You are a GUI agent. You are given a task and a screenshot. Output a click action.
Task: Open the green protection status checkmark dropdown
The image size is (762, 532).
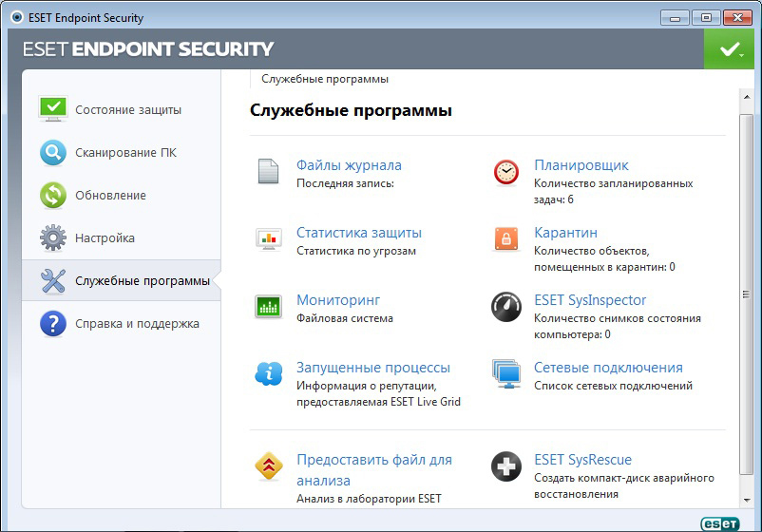(730, 48)
